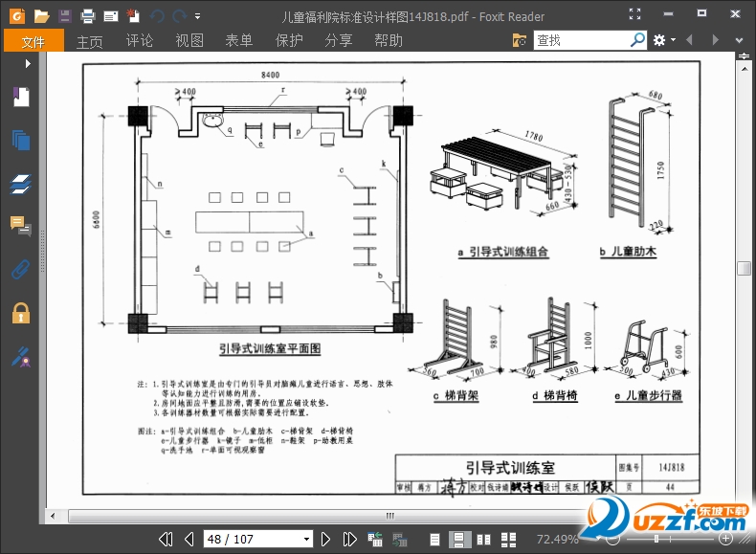
Task: Open the 文件 menu
Action: tap(33, 40)
